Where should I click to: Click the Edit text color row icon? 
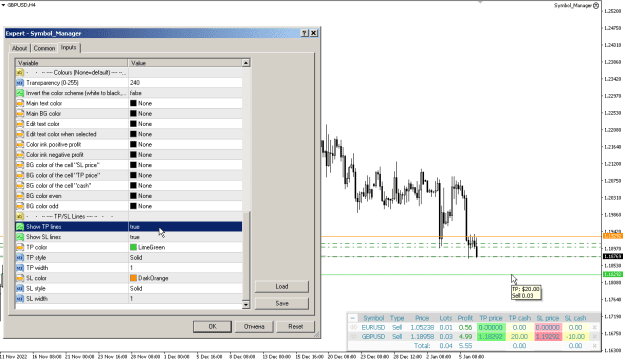coord(20,124)
